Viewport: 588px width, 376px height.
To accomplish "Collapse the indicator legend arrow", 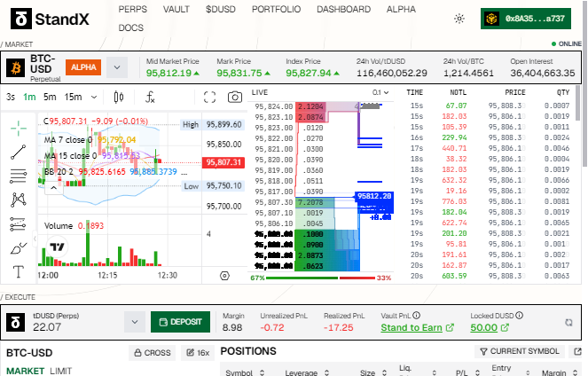I will [x=53, y=188].
